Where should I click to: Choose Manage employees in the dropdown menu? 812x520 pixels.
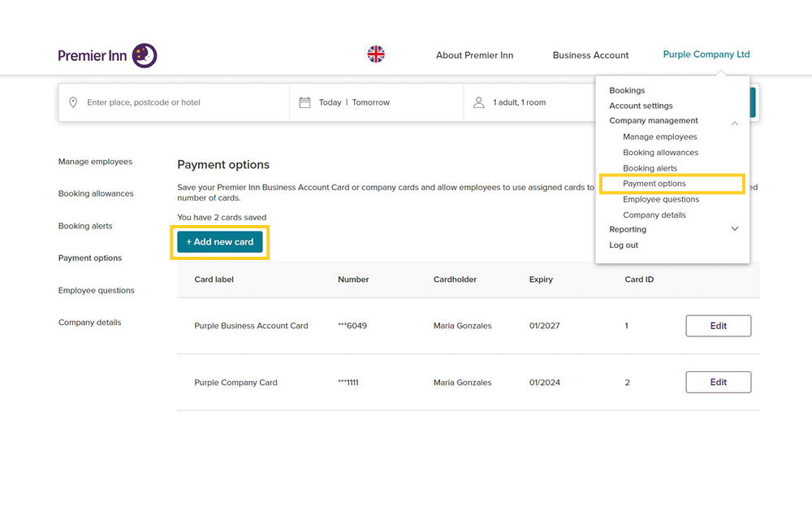click(x=659, y=136)
